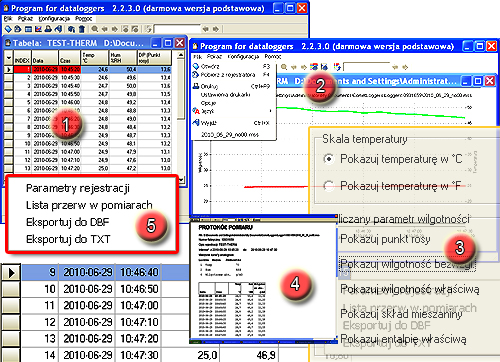500x362 pixels.
Task: Click time 10:45:30 in Tabela row 2
Action: tap(70, 78)
